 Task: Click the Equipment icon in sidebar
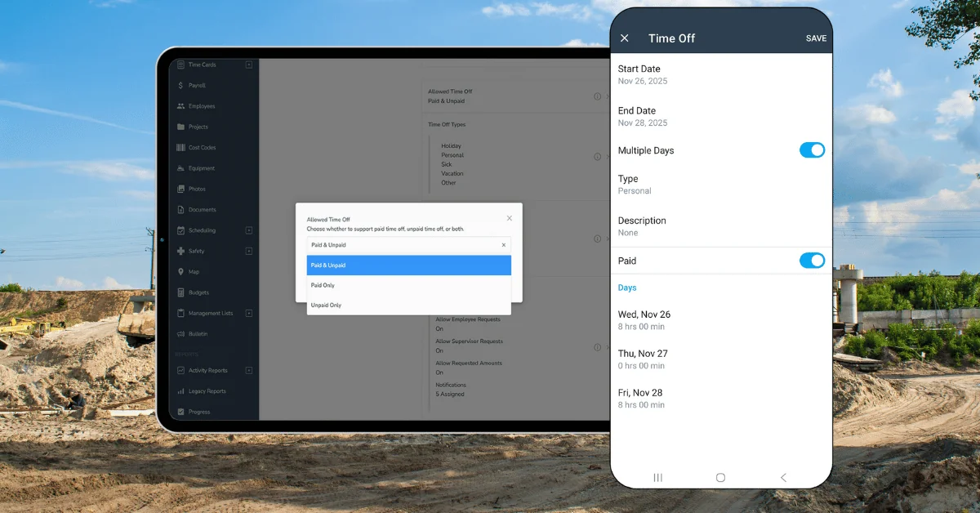pyautogui.click(x=180, y=168)
